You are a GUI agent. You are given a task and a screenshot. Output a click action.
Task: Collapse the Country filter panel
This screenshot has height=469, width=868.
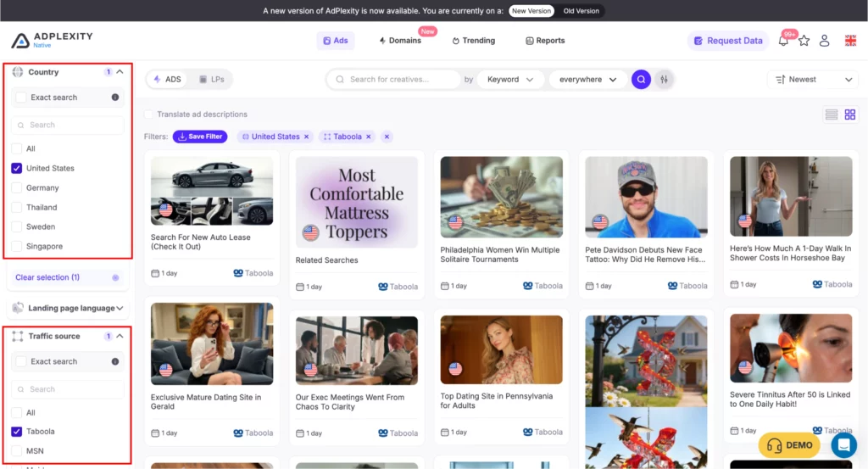coord(120,72)
